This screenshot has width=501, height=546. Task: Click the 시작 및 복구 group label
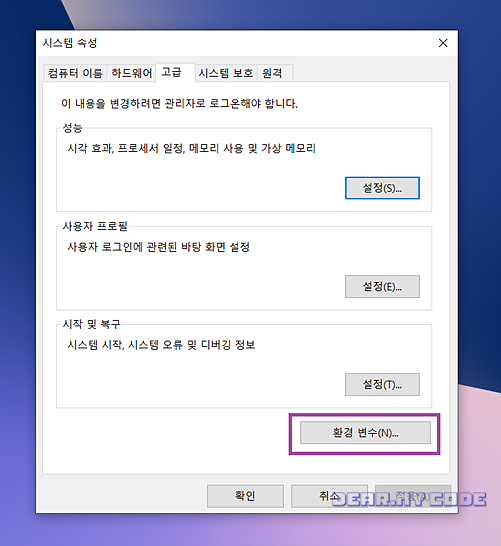click(x=92, y=324)
